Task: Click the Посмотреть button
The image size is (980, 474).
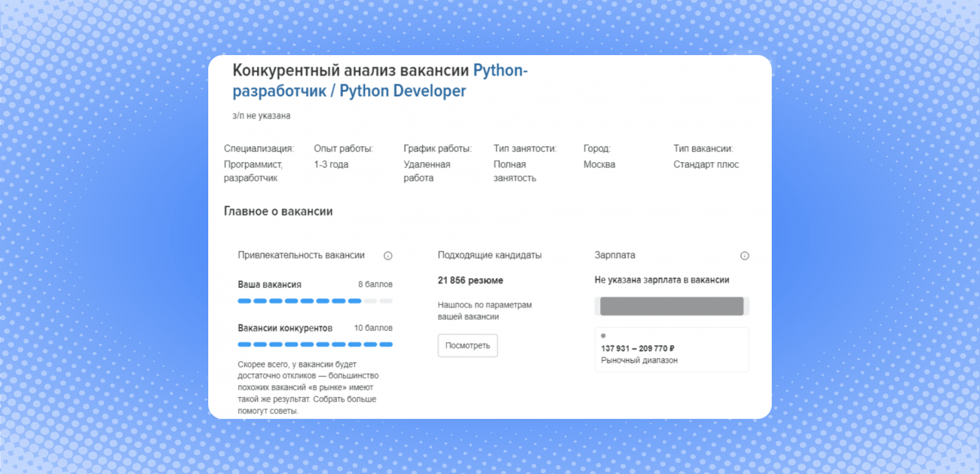Action: (467, 345)
